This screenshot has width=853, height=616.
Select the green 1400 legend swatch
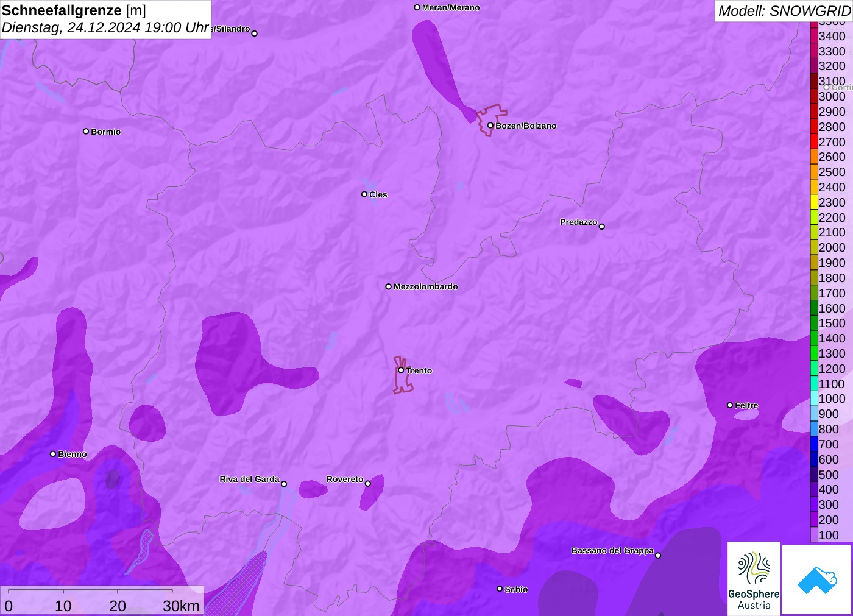(x=814, y=338)
